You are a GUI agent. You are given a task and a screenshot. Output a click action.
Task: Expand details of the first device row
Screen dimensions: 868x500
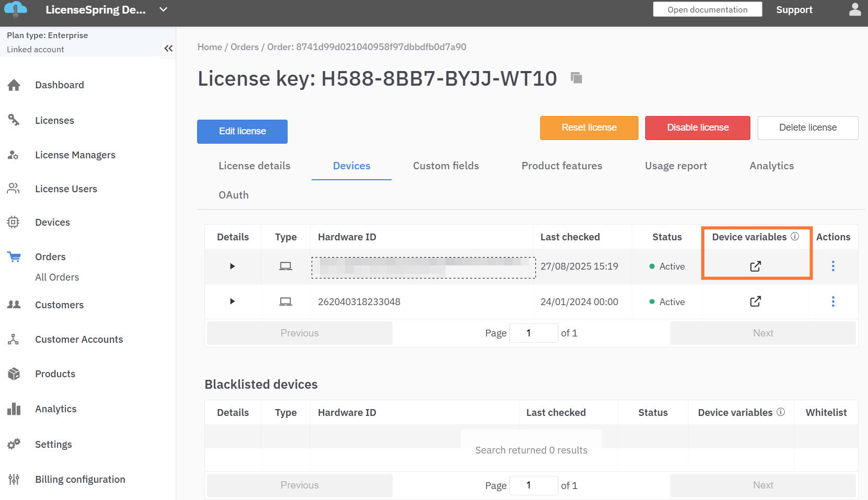tap(233, 266)
